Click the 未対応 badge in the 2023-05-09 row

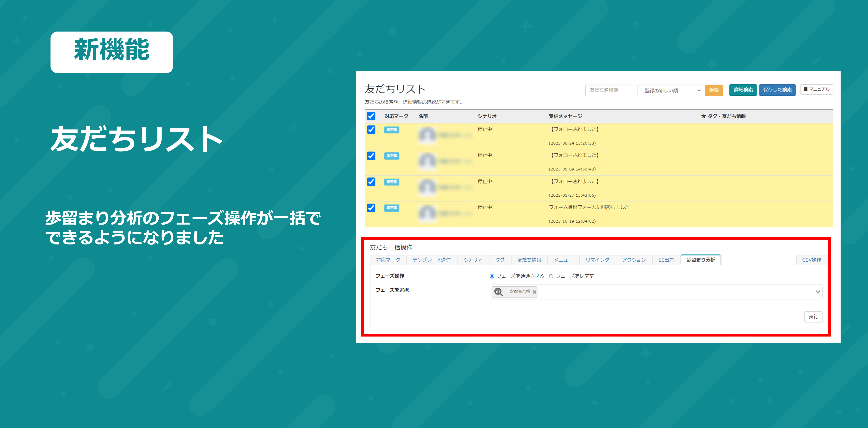pos(392,156)
